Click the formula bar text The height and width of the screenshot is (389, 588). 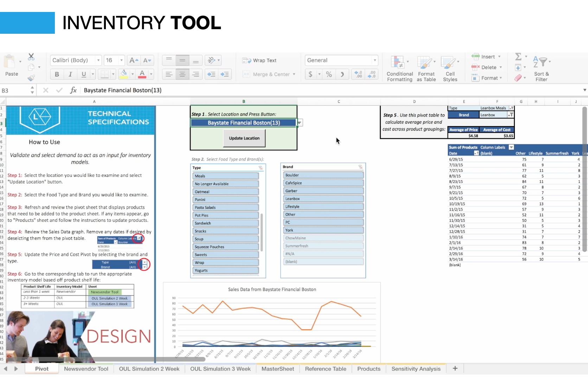pos(123,90)
